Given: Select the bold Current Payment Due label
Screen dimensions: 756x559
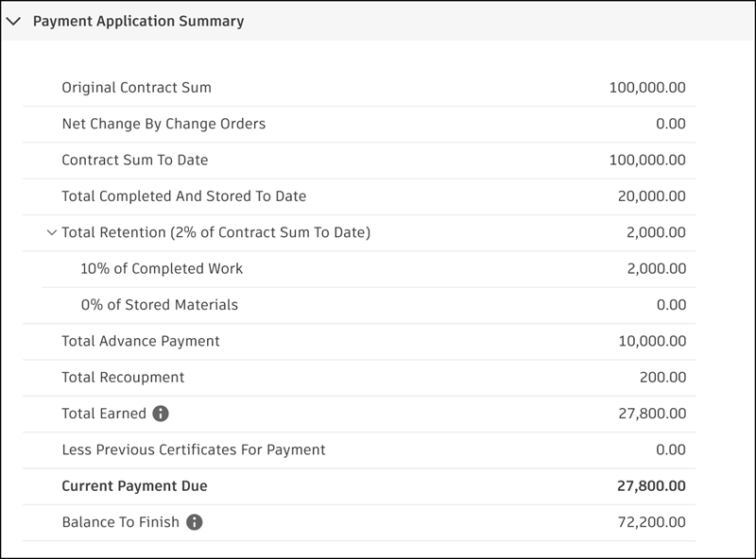Looking at the screenshot, I should click(134, 486).
